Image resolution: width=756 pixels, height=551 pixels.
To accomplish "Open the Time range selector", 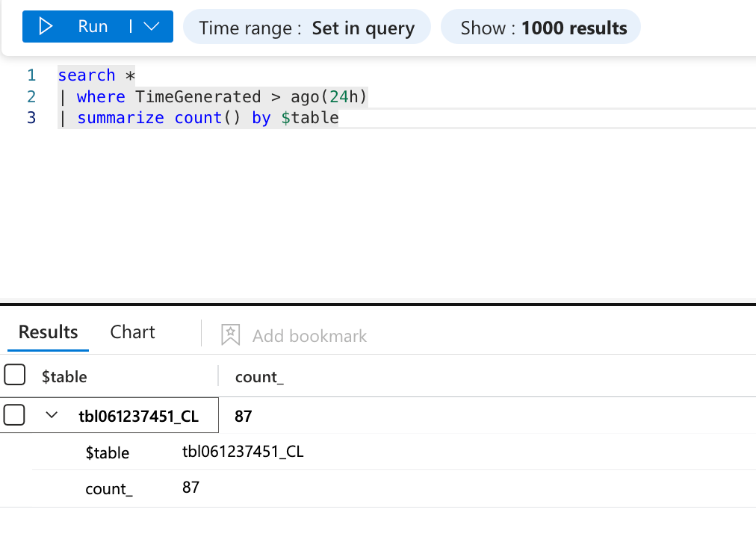I will [306, 28].
